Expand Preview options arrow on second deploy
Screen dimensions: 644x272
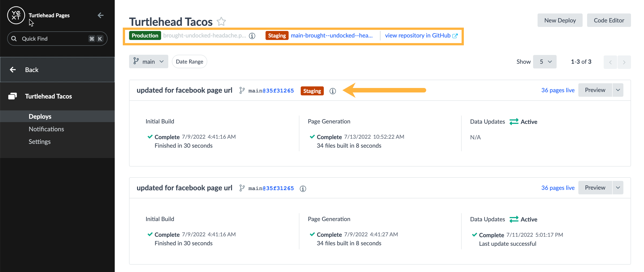[618, 188]
